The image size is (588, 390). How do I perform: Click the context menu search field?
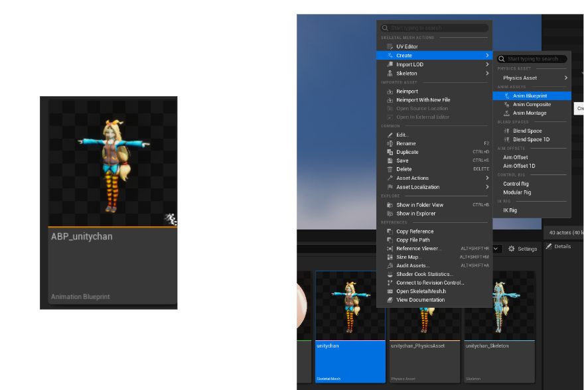(x=434, y=28)
